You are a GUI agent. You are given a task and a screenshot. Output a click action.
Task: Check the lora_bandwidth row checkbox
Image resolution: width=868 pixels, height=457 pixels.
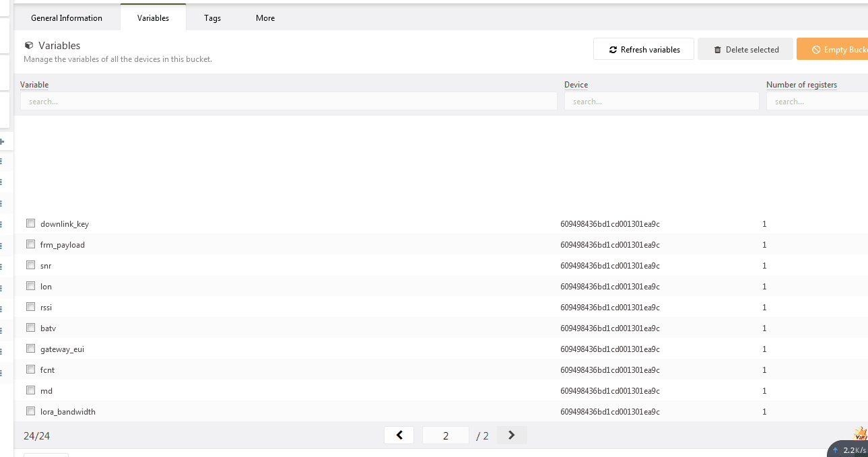[x=30, y=411]
